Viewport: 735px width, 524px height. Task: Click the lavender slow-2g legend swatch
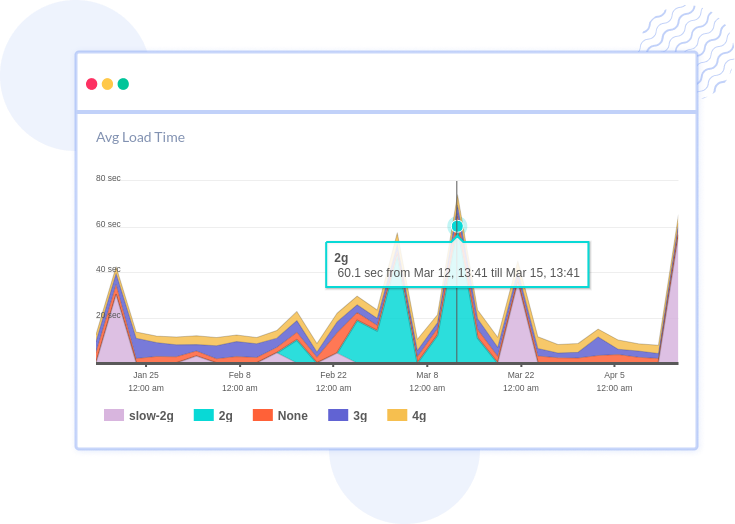coord(114,415)
